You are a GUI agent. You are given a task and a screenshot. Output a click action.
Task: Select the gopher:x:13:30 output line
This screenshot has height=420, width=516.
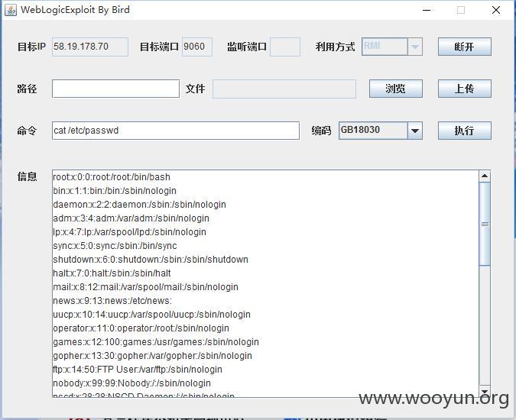point(152,356)
